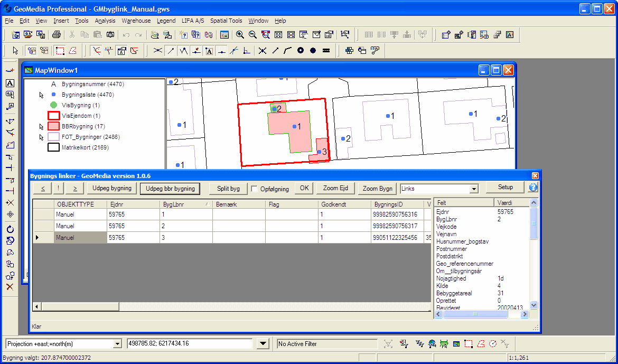Click the Zoom Out magnifier icon
Viewport: 618px width, 364px height.
coord(252,35)
